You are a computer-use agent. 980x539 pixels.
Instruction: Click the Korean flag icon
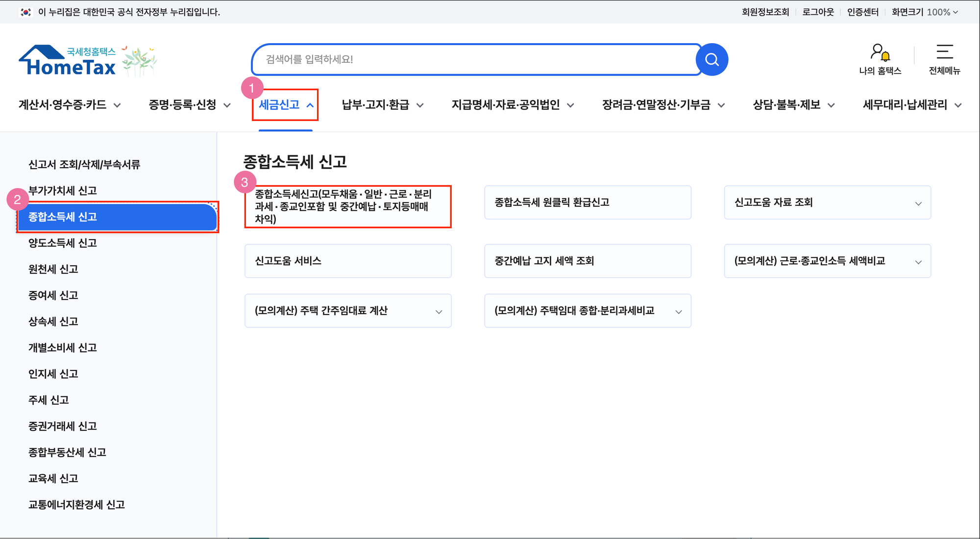point(26,12)
